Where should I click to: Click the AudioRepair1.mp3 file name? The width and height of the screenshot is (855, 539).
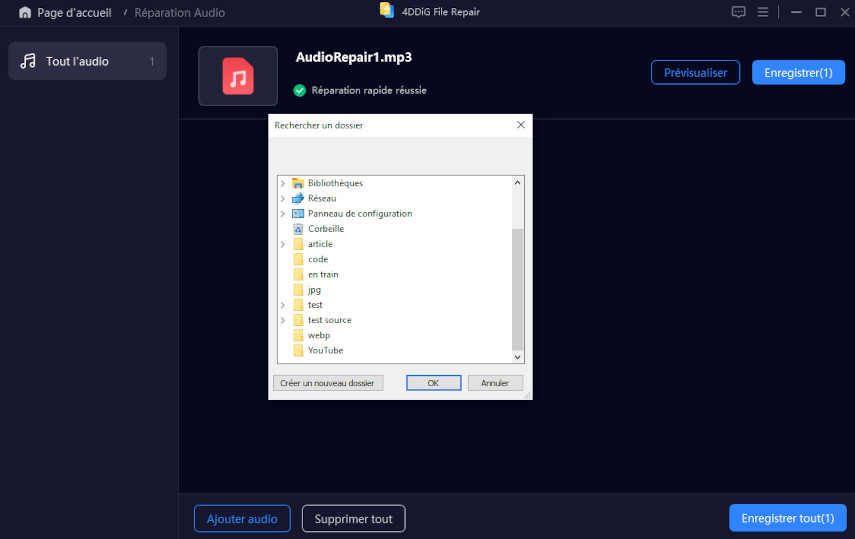click(x=354, y=57)
